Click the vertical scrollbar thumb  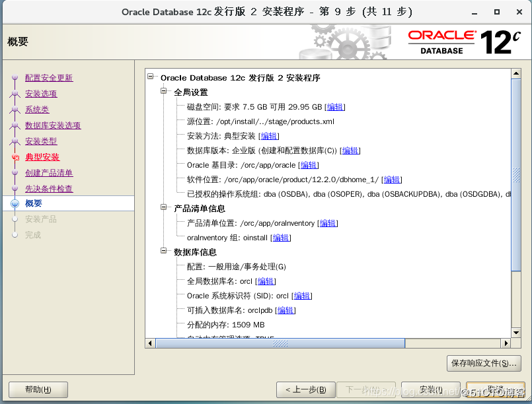click(516, 175)
